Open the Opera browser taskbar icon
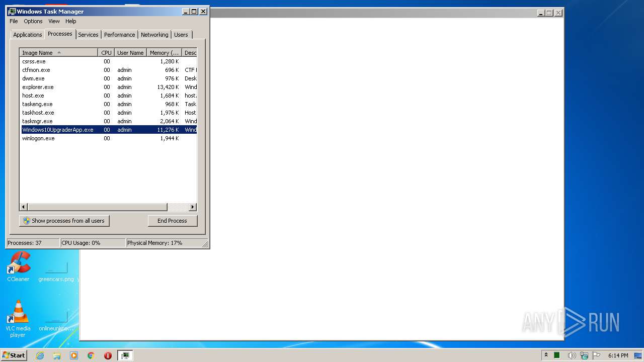The image size is (644, 362). coord(108,355)
